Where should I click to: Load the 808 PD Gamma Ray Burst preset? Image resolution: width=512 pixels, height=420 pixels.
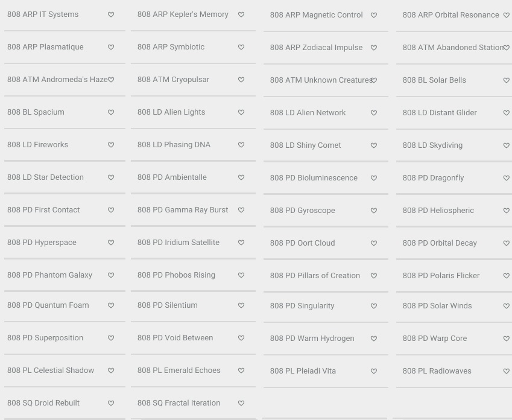point(182,210)
